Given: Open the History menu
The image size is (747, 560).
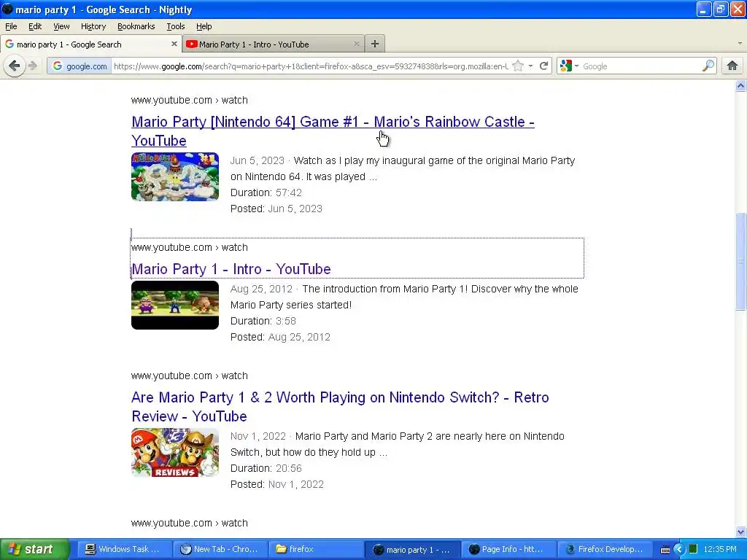Looking at the screenshot, I should pos(93,26).
